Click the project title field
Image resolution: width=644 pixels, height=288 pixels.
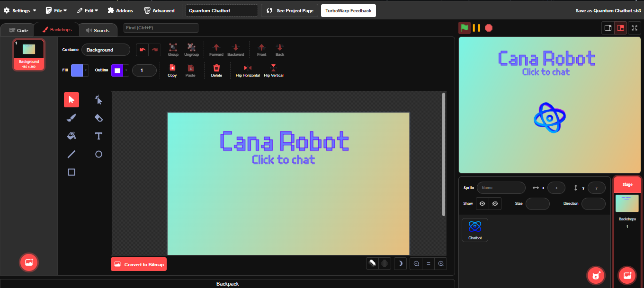[222, 10]
